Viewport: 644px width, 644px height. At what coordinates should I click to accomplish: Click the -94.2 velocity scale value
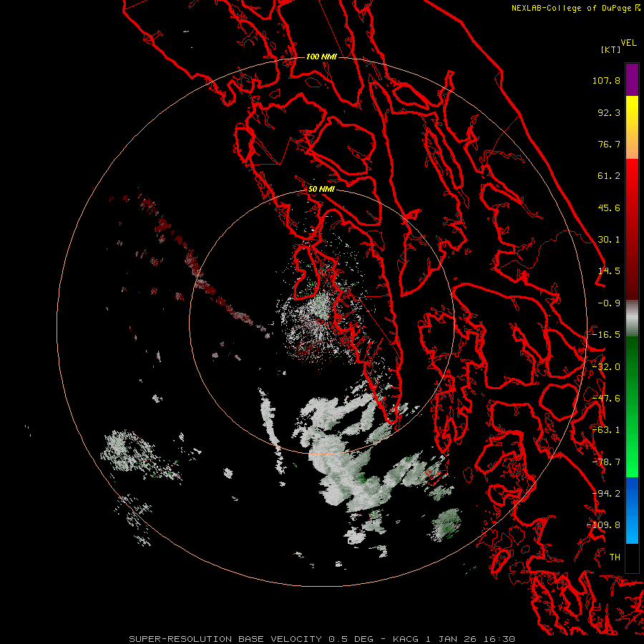606,494
